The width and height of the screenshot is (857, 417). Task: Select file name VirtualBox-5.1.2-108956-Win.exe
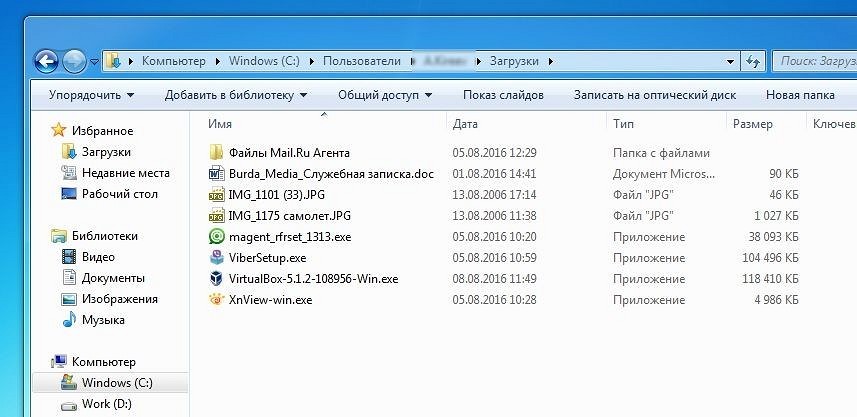[314, 279]
